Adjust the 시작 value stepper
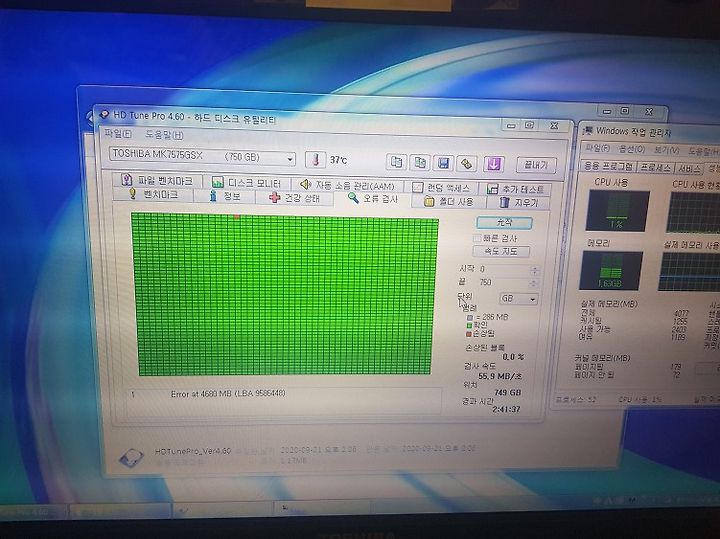 (534, 270)
